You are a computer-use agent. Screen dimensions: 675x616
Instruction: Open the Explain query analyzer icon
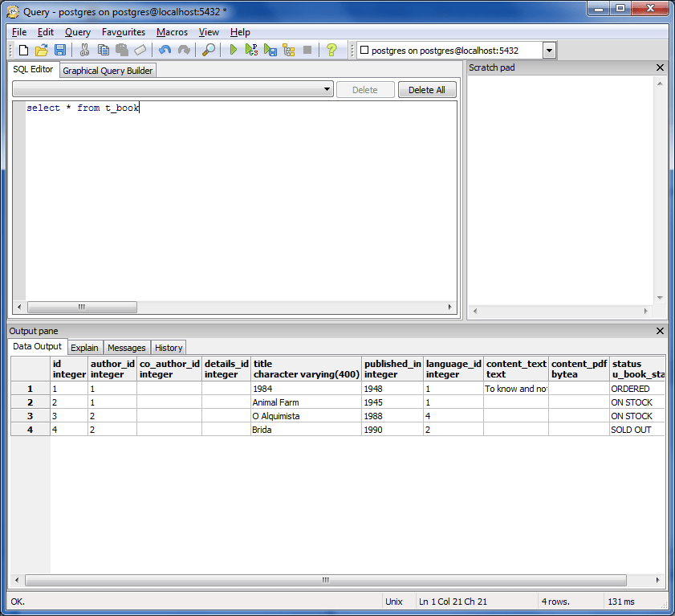289,50
